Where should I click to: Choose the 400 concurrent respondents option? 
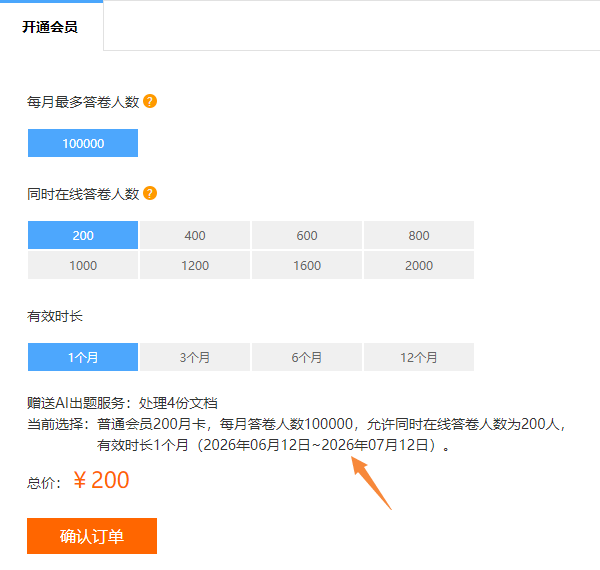[x=195, y=235]
